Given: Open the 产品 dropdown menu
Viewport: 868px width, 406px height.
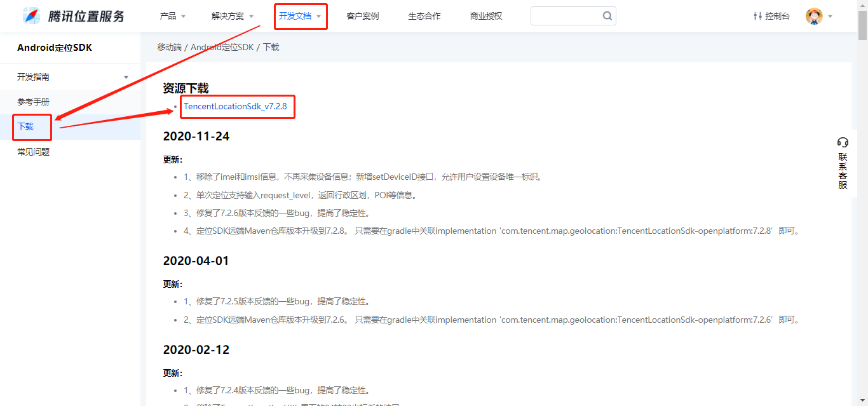Looking at the screenshot, I should [x=168, y=15].
